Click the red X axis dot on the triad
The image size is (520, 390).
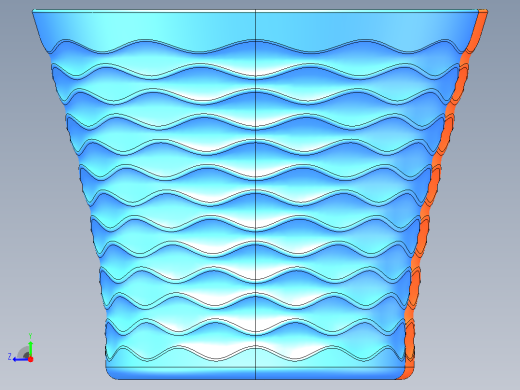(31, 359)
